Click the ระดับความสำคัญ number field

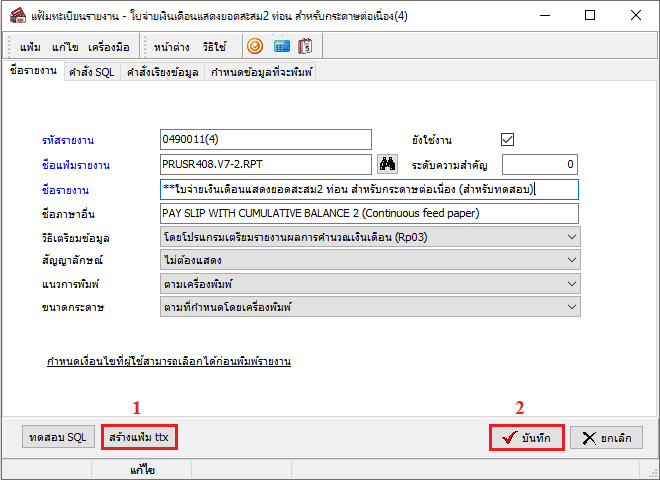coord(540,164)
